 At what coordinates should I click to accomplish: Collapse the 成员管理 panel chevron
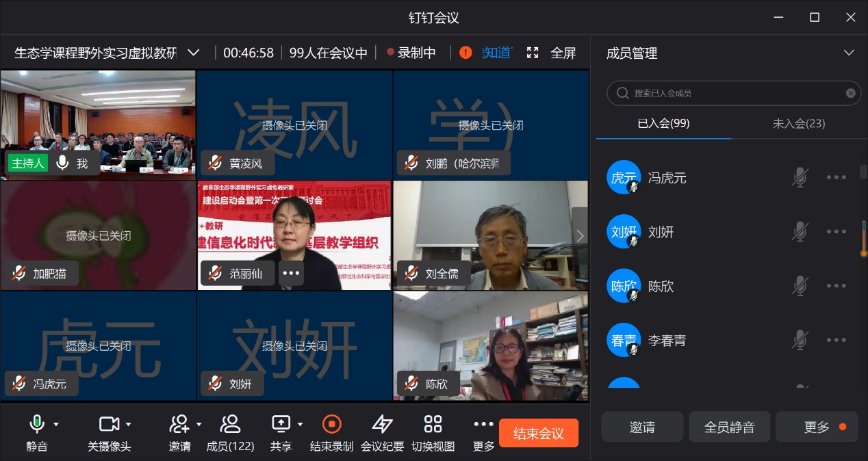[849, 53]
